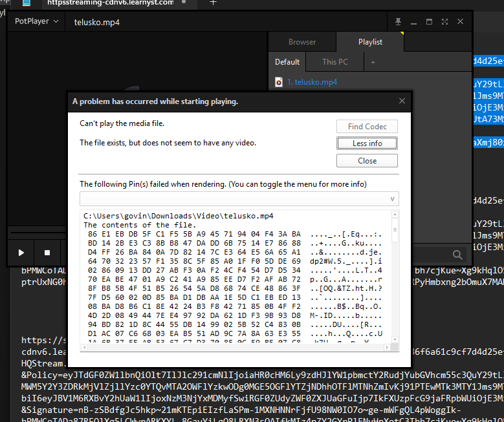
Task: Click the PotPlayer seek bar
Action: coord(37,233)
